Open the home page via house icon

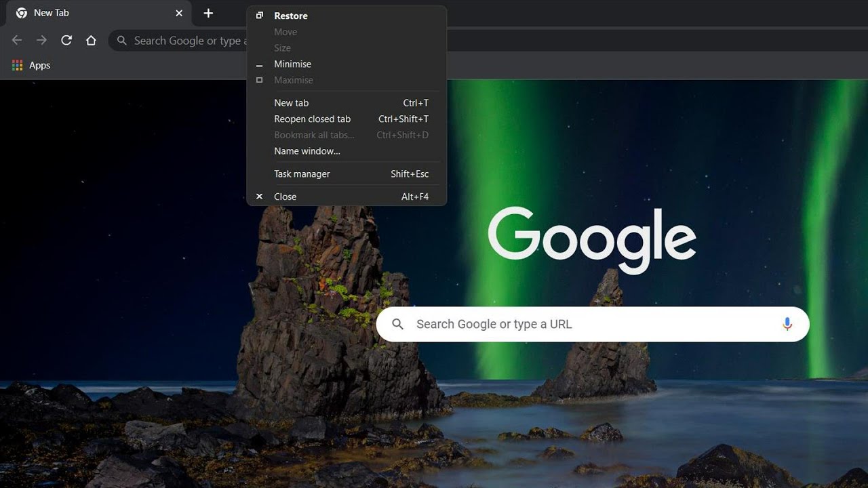[91, 41]
